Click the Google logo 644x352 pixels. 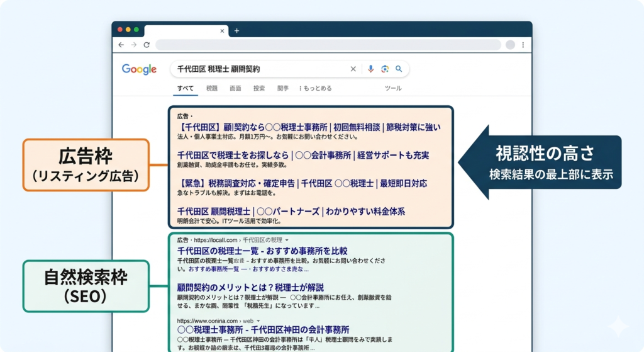click(x=139, y=69)
